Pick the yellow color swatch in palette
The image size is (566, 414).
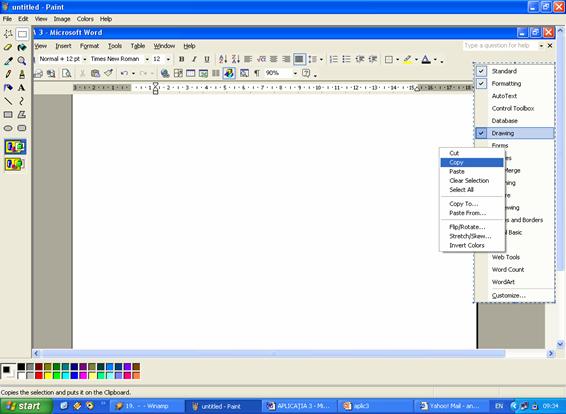click(48, 376)
